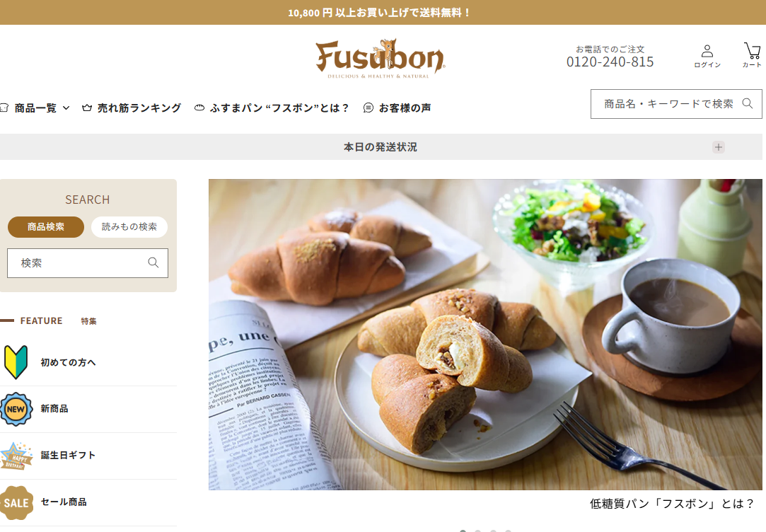This screenshot has width=766, height=532.
Task: Select the 商品検索 search mode toggle
Action: (x=46, y=226)
